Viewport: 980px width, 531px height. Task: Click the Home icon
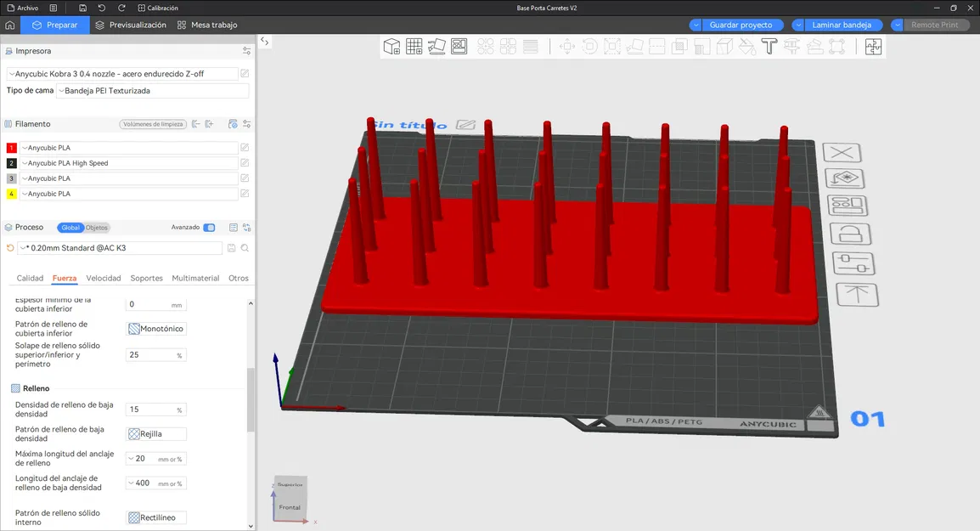point(10,25)
